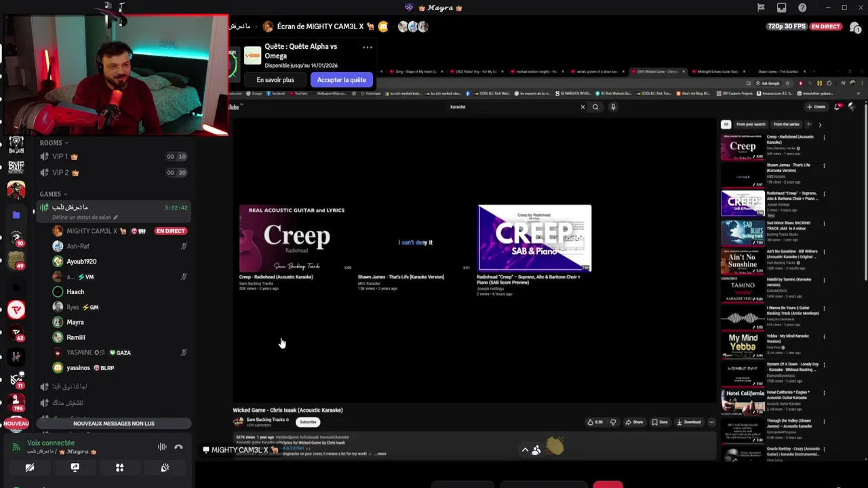Image resolution: width=868 pixels, height=488 pixels.
Task: Turn on camera from the voice panel
Action: coord(30,468)
